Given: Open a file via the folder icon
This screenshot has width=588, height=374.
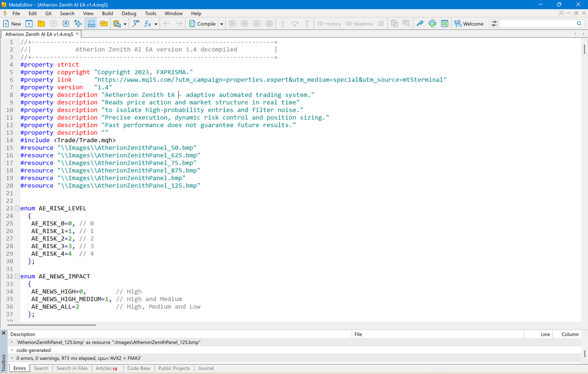Looking at the screenshot, I should tap(41, 24).
